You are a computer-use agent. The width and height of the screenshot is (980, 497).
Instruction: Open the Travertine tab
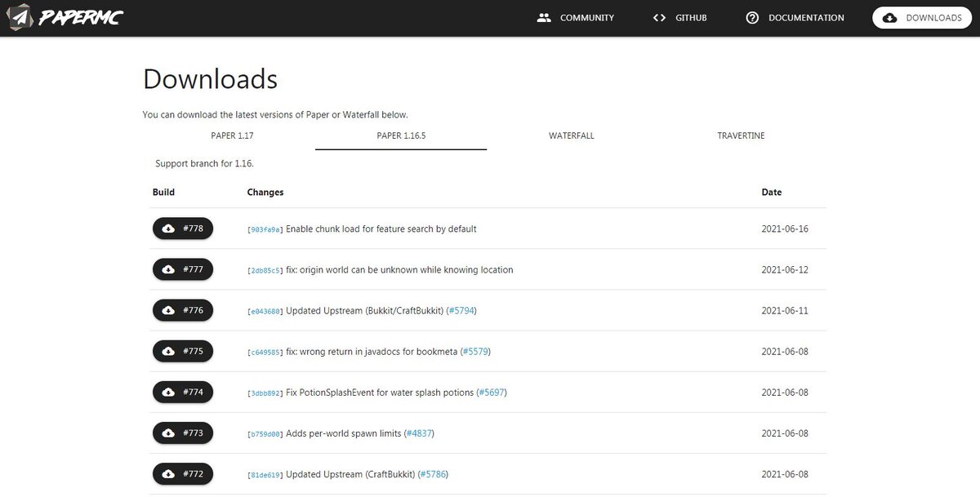[x=741, y=135]
